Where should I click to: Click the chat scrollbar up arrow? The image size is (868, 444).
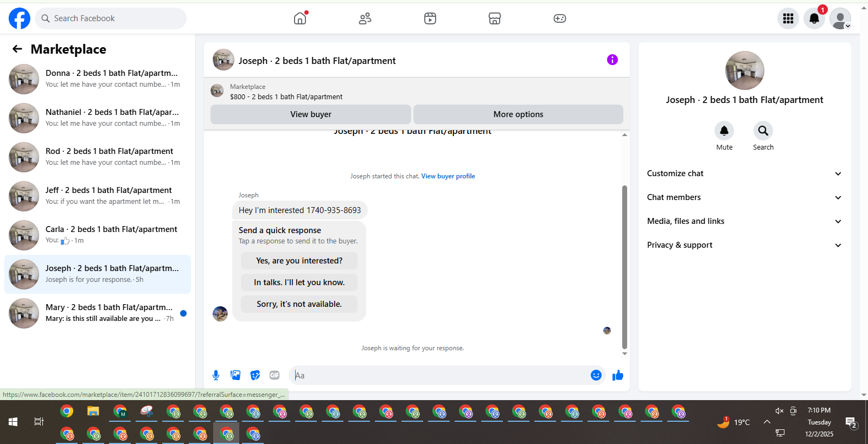(x=624, y=134)
